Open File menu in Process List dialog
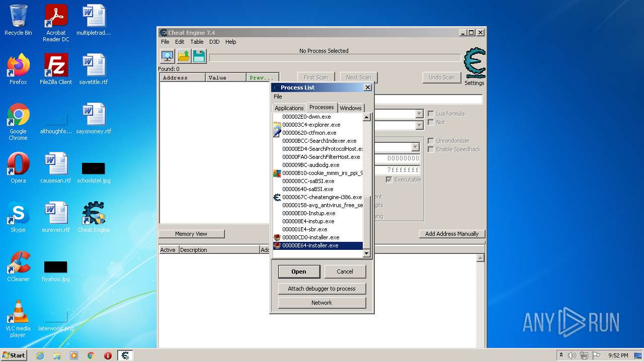This screenshot has height=362, width=644. coord(278,97)
